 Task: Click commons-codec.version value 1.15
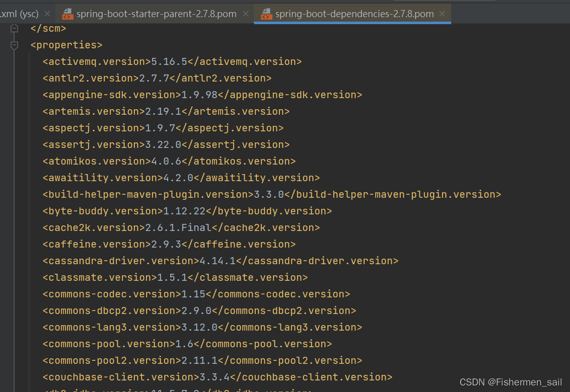tap(193, 294)
